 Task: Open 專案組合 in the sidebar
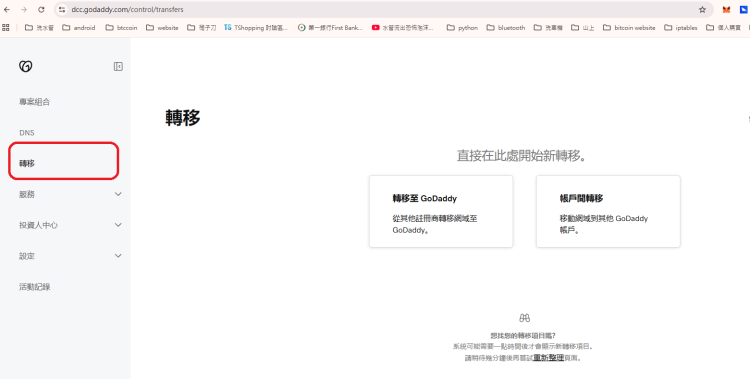pyautogui.click(x=34, y=102)
